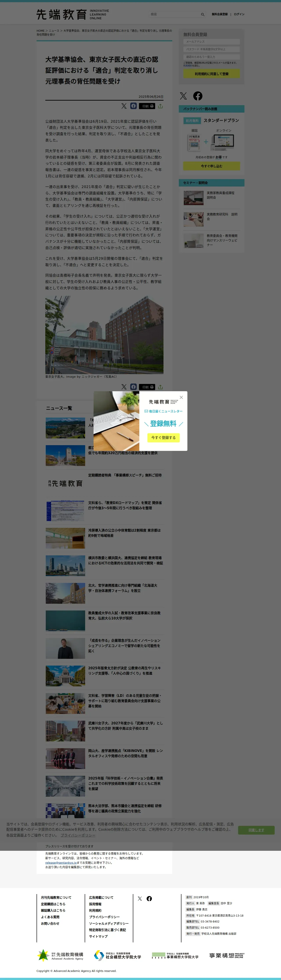Open 無料会員登録 link in header
Screen dimensions: 281x980
pos(220,14)
